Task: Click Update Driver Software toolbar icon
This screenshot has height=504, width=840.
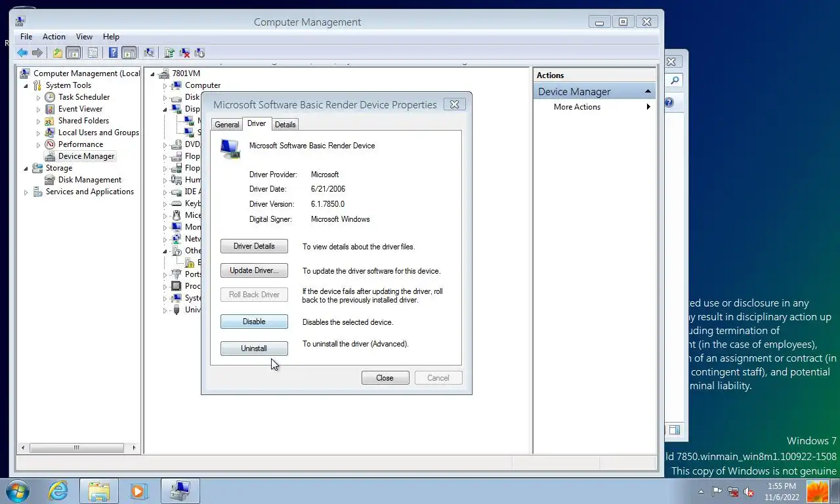Action: click(169, 52)
